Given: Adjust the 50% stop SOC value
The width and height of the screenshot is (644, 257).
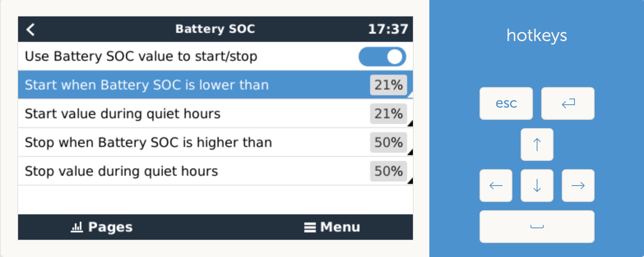Looking at the screenshot, I should [388, 142].
